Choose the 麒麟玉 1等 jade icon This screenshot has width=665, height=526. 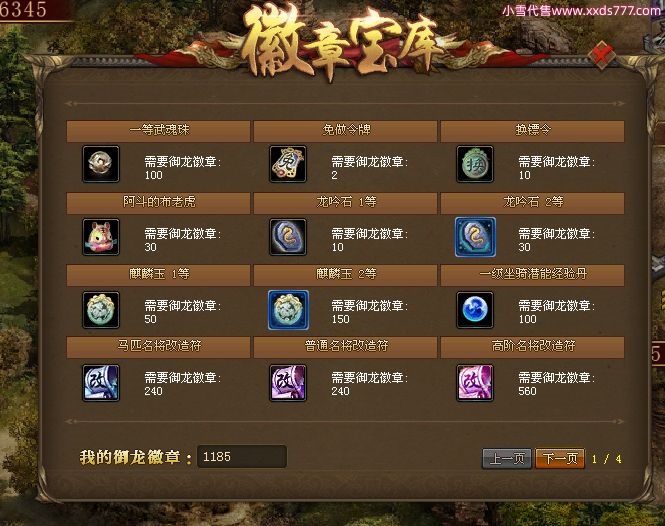101,310
